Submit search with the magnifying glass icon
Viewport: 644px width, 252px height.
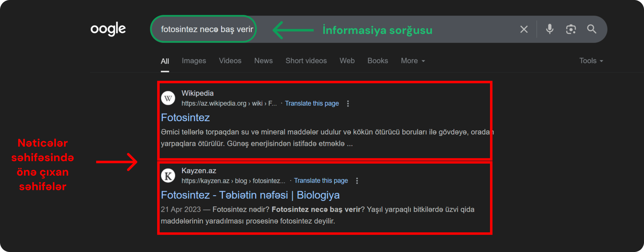pyautogui.click(x=592, y=29)
